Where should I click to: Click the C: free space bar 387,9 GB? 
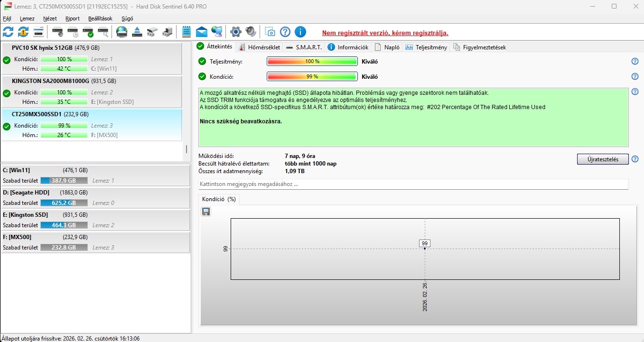(x=64, y=181)
